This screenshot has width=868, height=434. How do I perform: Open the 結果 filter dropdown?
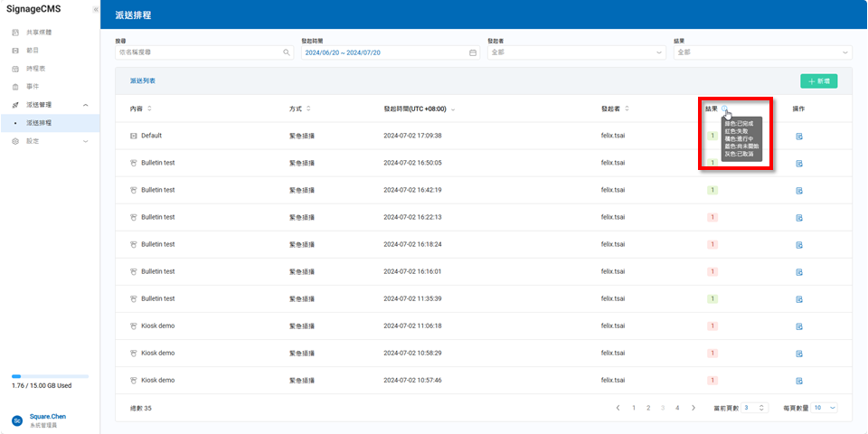[762, 52]
